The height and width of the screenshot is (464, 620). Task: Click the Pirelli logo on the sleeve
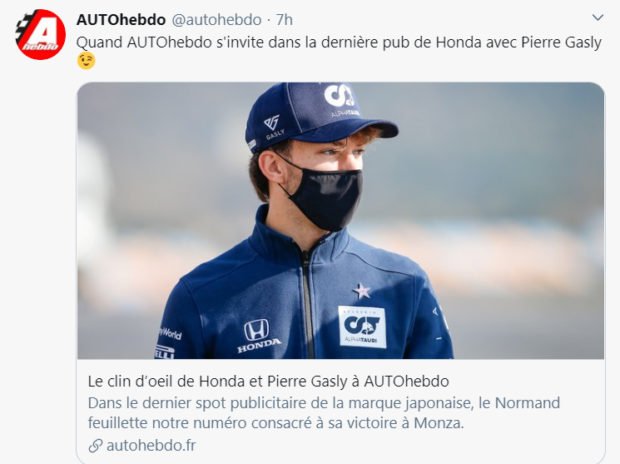tap(164, 352)
